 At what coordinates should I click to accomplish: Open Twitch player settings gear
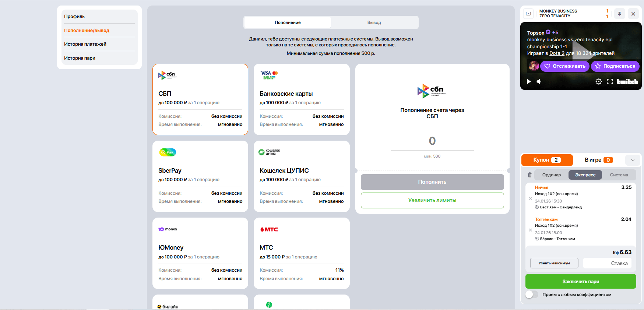(599, 82)
